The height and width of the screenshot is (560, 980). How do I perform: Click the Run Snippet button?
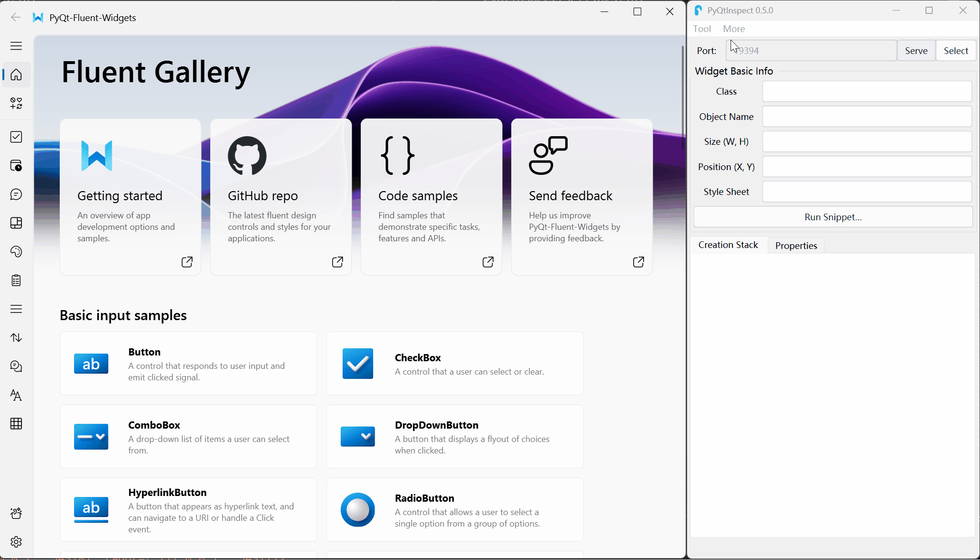(833, 217)
